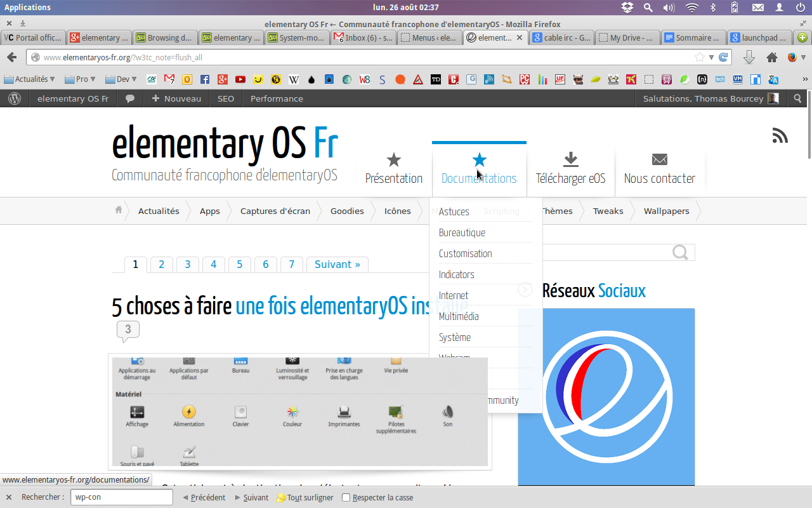Open a new tab with green plus
The width and height of the screenshot is (812, 508).
(x=802, y=37)
